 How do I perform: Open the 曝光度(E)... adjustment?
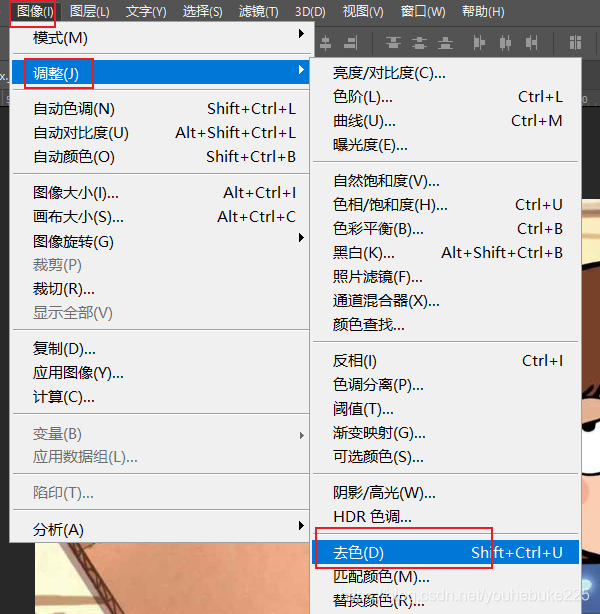446,145
